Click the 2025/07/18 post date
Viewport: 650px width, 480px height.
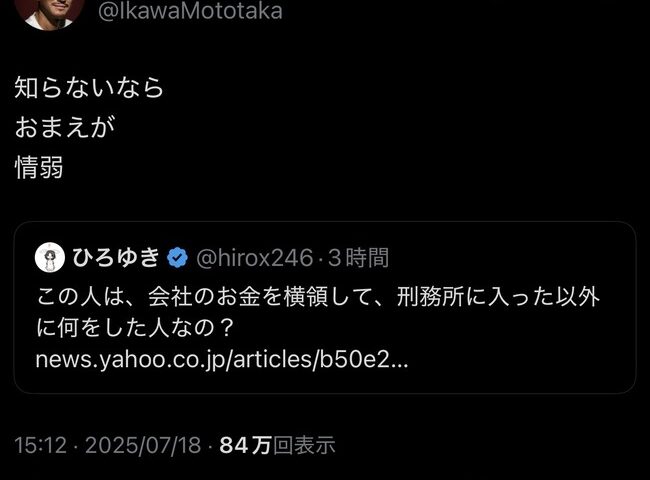click(143, 445)
